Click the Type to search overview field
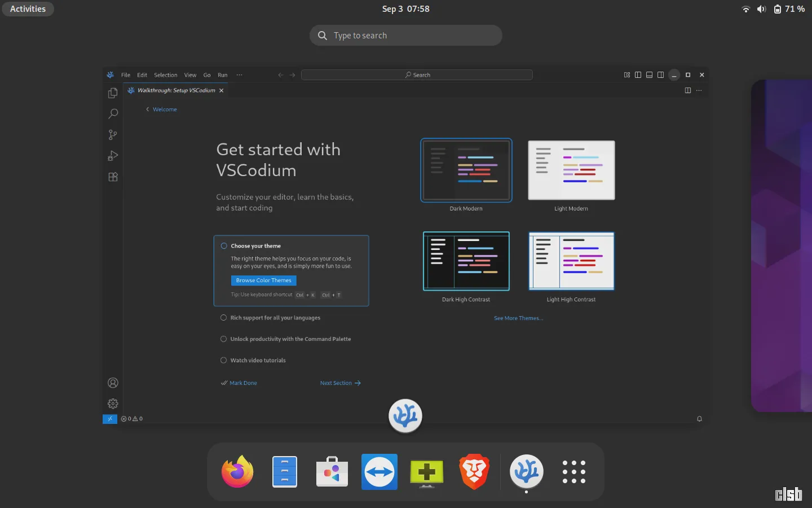The image size is (812, 508). [x=406, y=35]
